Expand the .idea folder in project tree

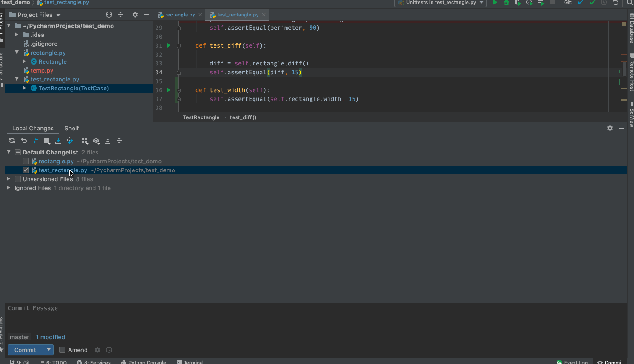16,35
